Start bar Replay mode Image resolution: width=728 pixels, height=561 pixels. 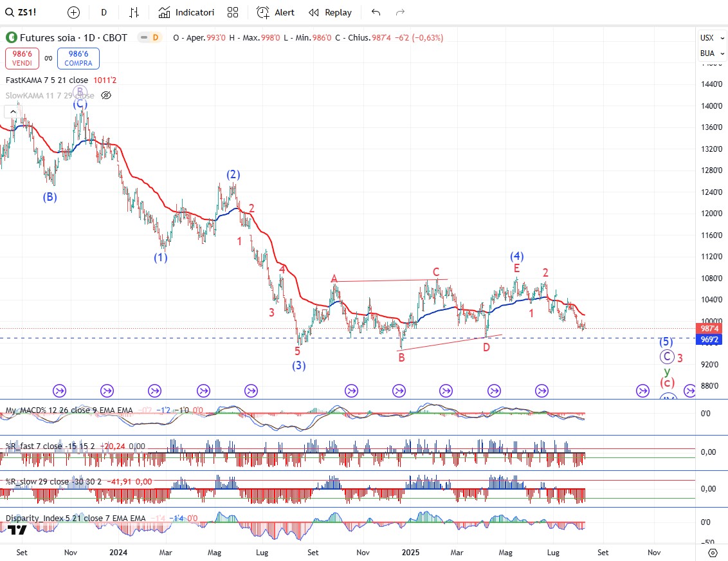tap(330, 12)
